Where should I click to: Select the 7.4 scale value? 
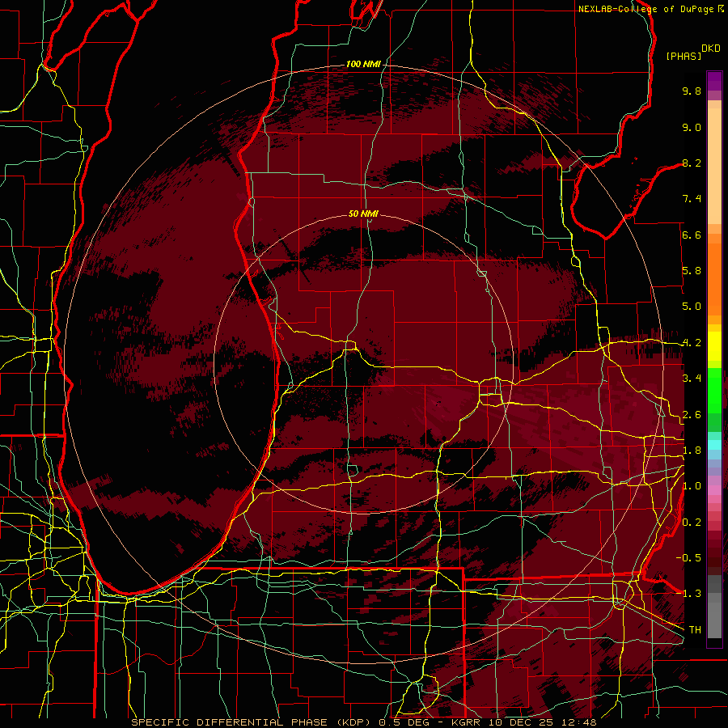pyautogui.click(x=692, y=199)
